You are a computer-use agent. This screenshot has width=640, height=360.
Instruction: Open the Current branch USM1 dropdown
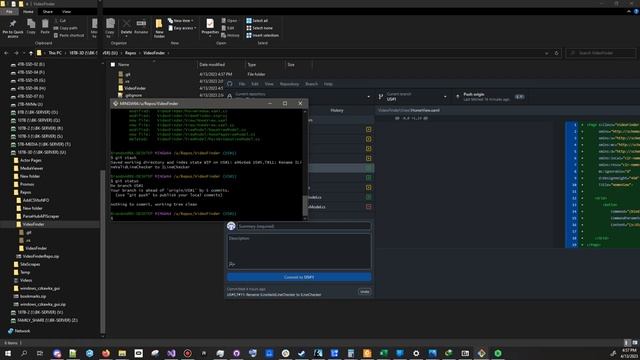coord(413,97)
